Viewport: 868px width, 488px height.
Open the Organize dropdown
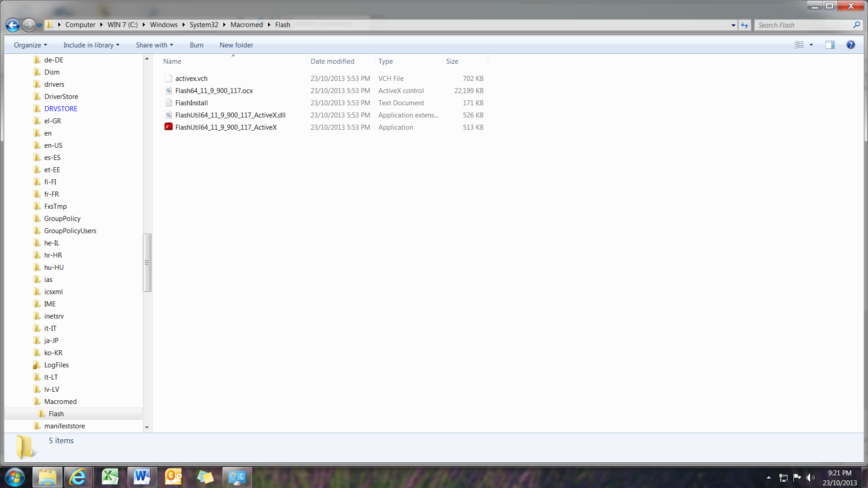tap(29, 45)
